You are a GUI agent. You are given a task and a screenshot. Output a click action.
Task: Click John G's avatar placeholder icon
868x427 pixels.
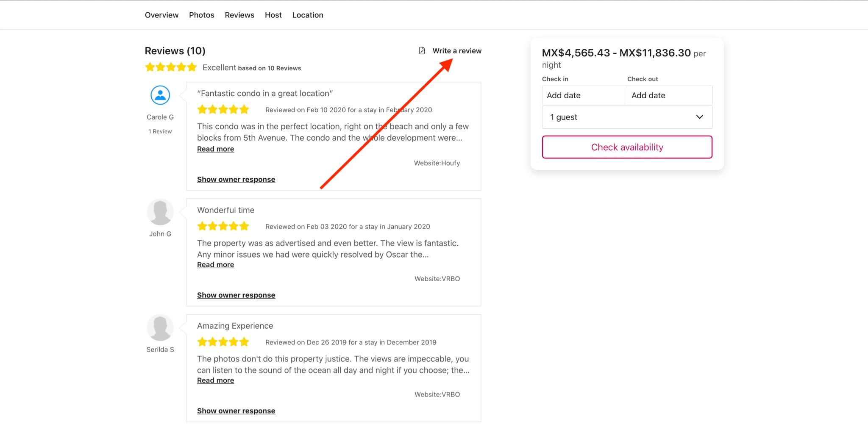click(160, 211)
